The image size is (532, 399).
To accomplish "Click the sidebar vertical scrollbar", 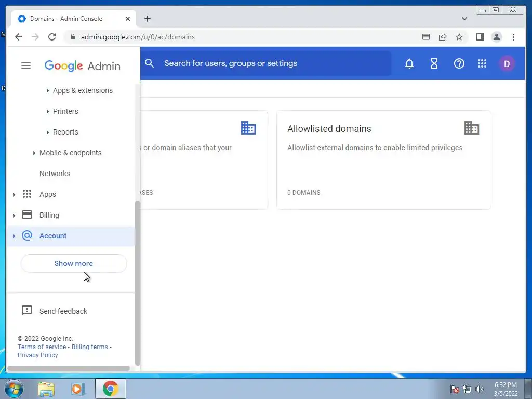I will 137,283.
